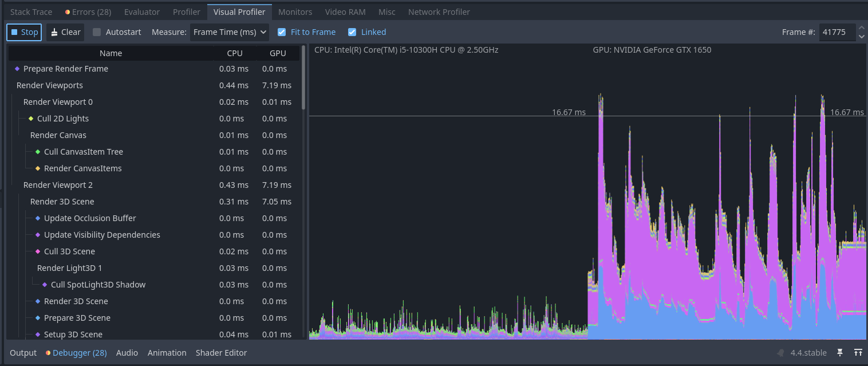Viewport: 868px width, 366px height.
Task: Click the orange diamond beside Render CanvasItems
Action: click(x=38, y=168)
